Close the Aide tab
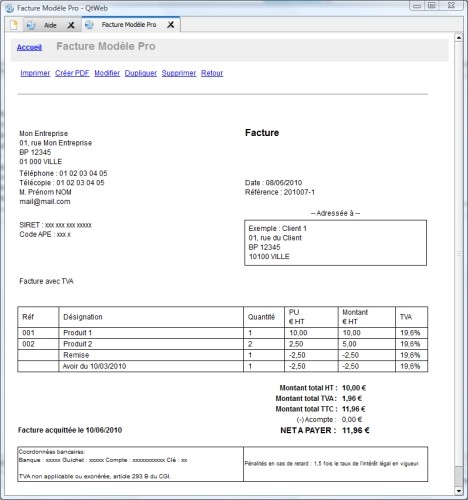 [x=71, y=25]
